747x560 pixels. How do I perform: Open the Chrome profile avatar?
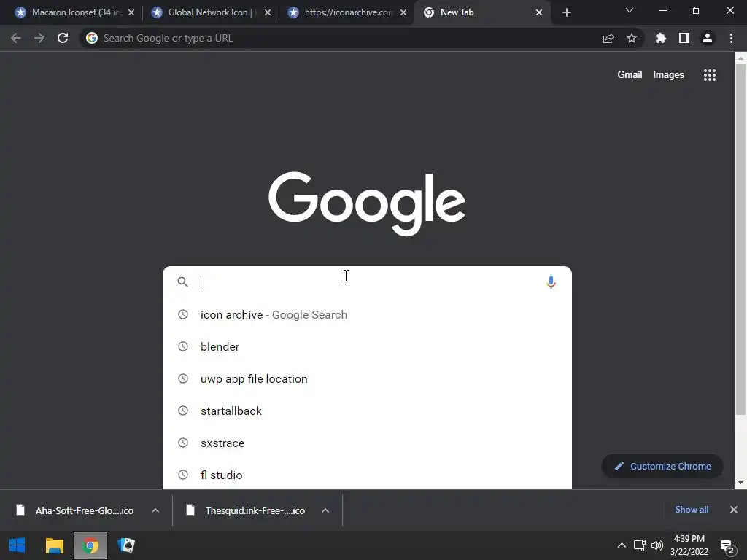[708, 38]
